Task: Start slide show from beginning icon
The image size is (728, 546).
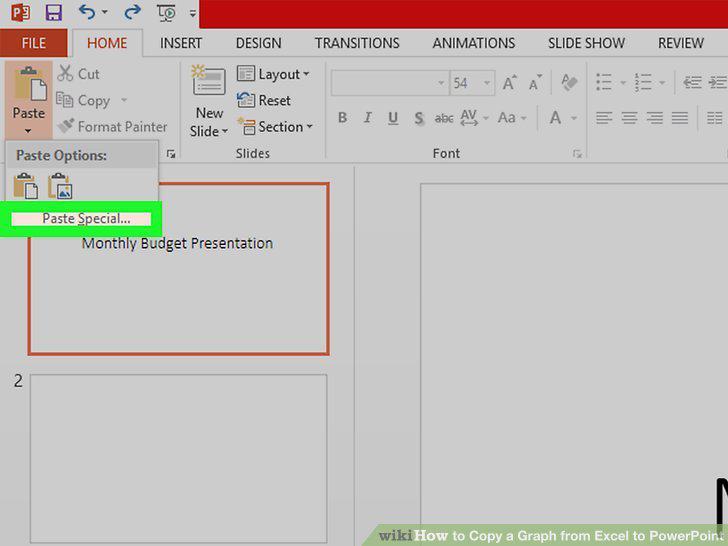Action: (x=166, y=13)
